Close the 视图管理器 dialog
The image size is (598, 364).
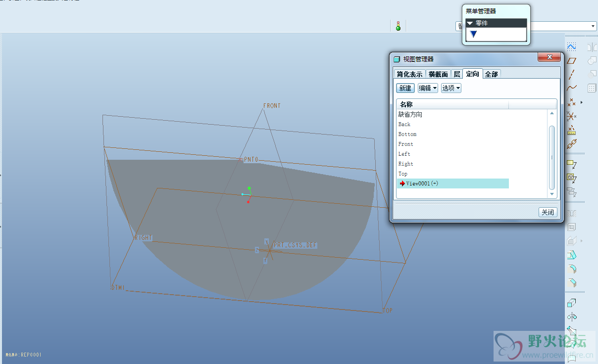[549, 58]
